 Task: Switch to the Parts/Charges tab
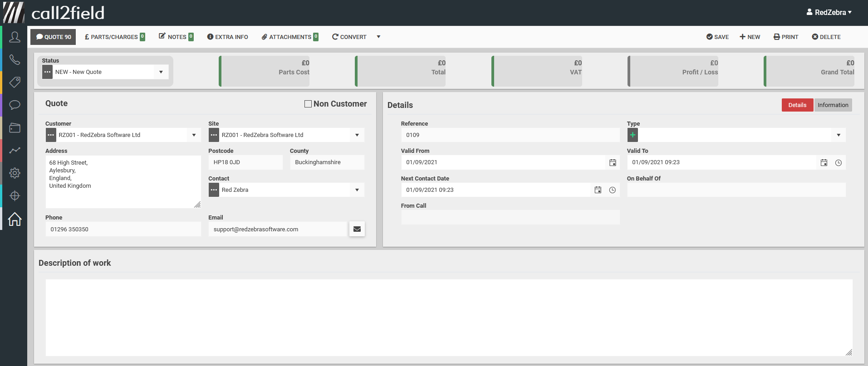pos(114,37)
